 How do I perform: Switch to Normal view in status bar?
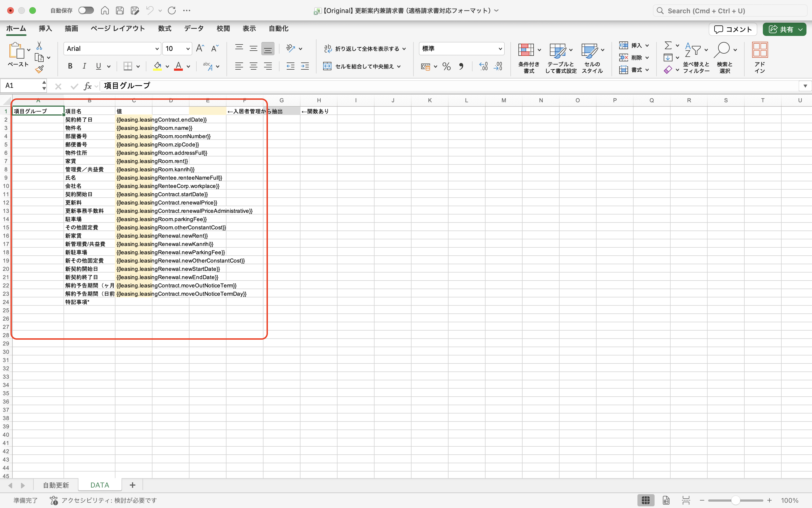645,500
